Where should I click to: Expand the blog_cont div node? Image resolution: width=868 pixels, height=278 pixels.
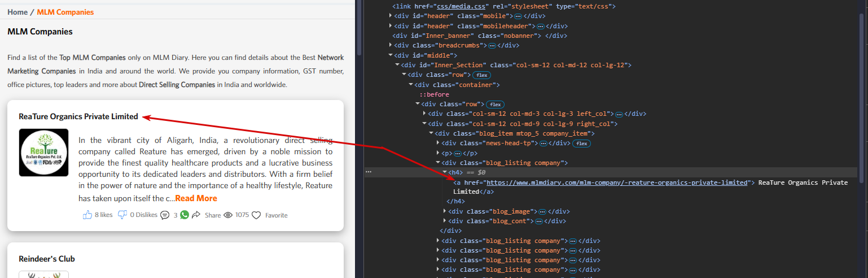(x=445, y=221)
